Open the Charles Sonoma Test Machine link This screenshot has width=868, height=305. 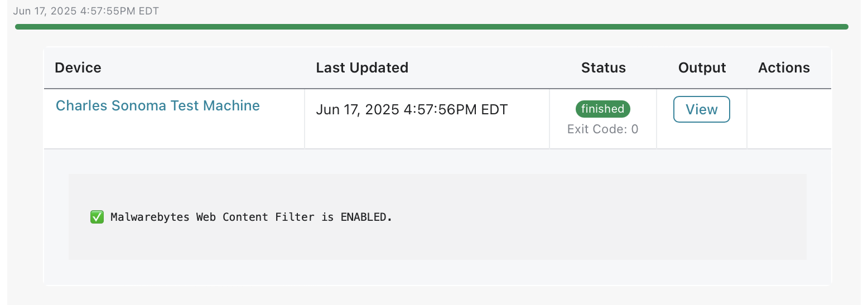click(158, 105)
